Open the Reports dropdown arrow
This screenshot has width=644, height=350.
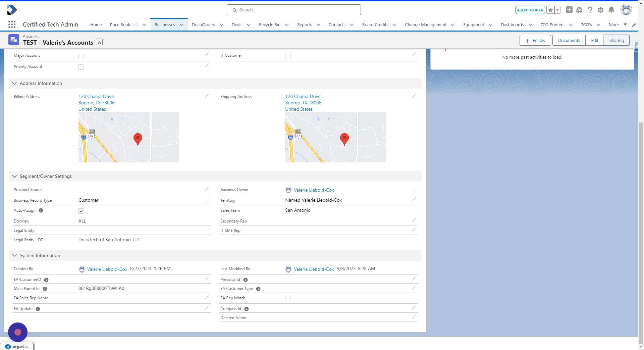pos(318,25)
